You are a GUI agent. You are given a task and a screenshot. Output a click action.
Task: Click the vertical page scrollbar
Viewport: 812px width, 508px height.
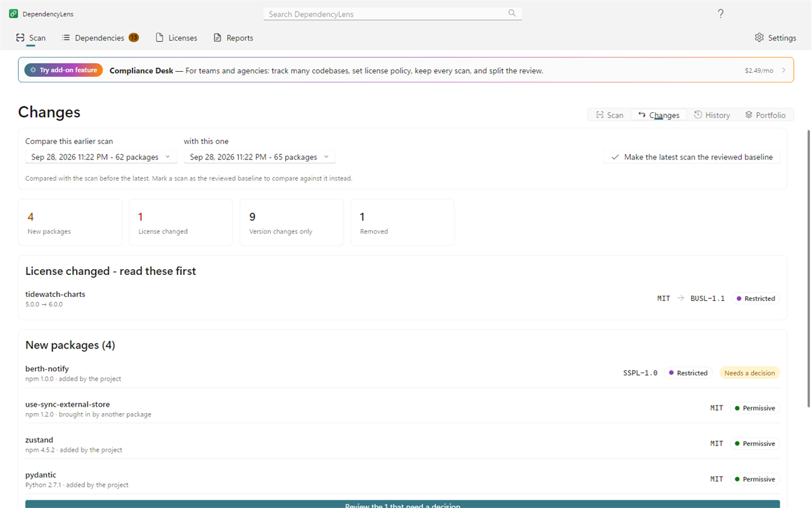(x=809, y=268)
